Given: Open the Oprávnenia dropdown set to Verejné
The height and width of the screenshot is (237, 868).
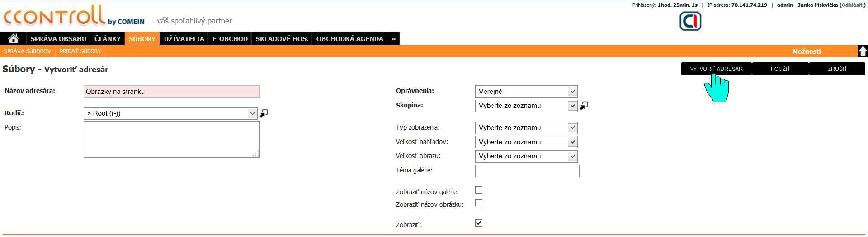Looking at the screenshot, I should click(x=526, y=92).
